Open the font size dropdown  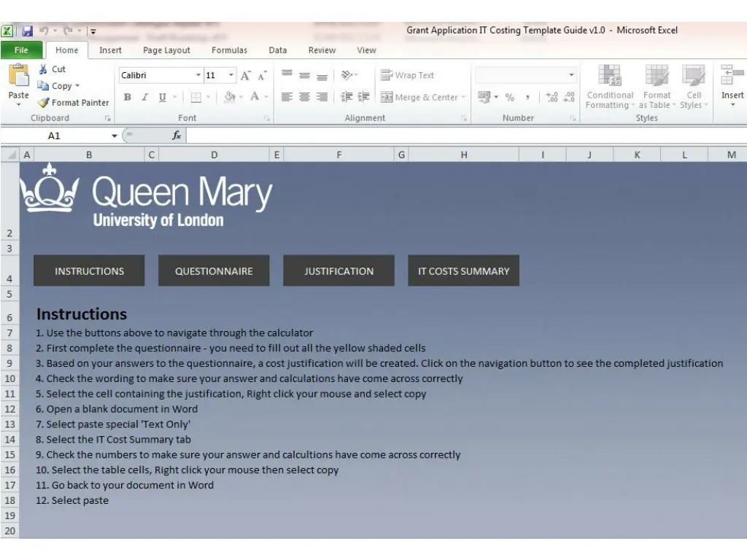pos(231,75)
